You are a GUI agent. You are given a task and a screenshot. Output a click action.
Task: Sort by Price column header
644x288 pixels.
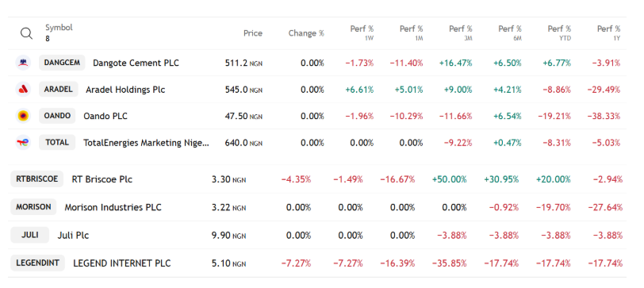click(x=252, y=33)
